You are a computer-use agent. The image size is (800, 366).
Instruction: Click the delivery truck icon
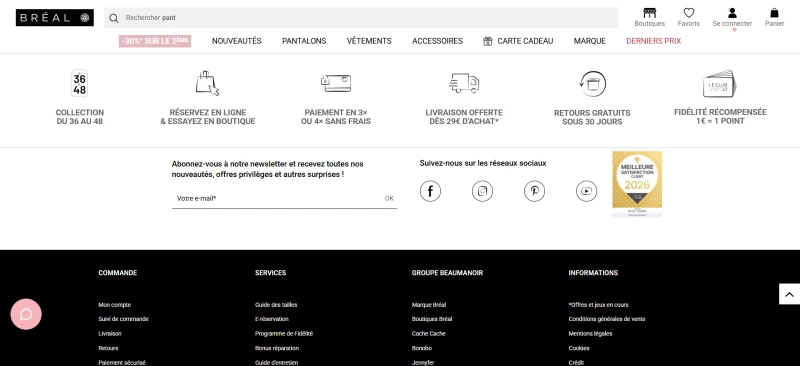[464, 83]
